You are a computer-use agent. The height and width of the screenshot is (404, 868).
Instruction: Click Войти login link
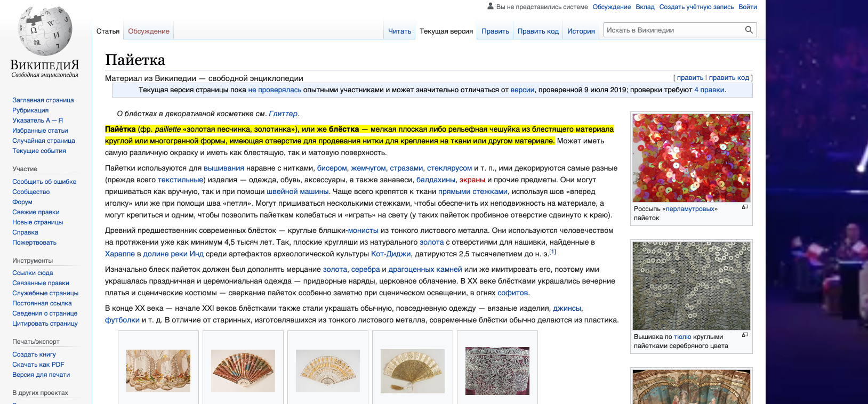click(x=748, y=7)
